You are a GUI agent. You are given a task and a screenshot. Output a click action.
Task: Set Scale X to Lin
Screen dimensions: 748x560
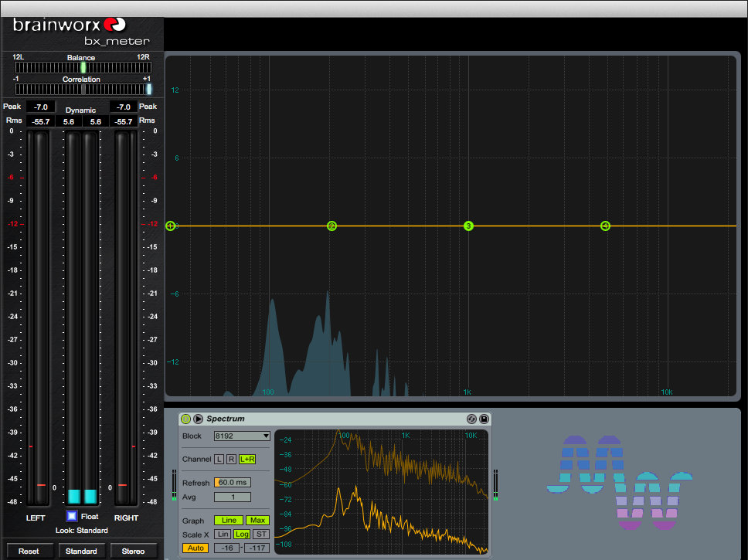[x=223, y=535]
